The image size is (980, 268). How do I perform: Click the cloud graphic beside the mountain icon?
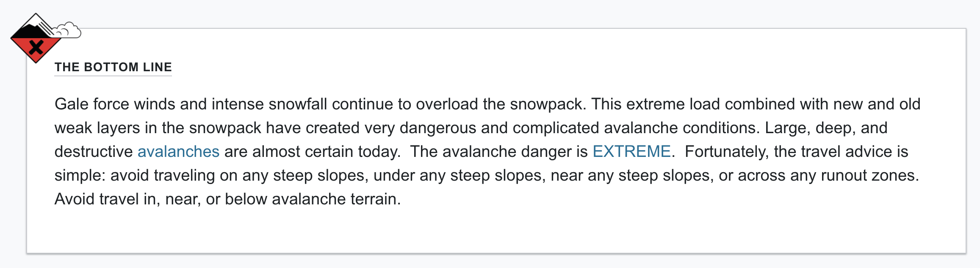pyautogui.click(x=68, y=31)
